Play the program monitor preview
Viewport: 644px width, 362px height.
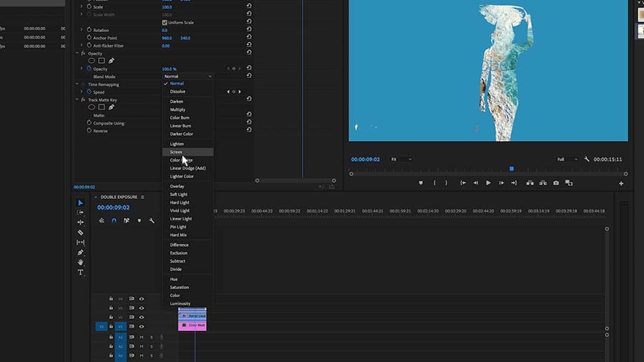point(488,183)
